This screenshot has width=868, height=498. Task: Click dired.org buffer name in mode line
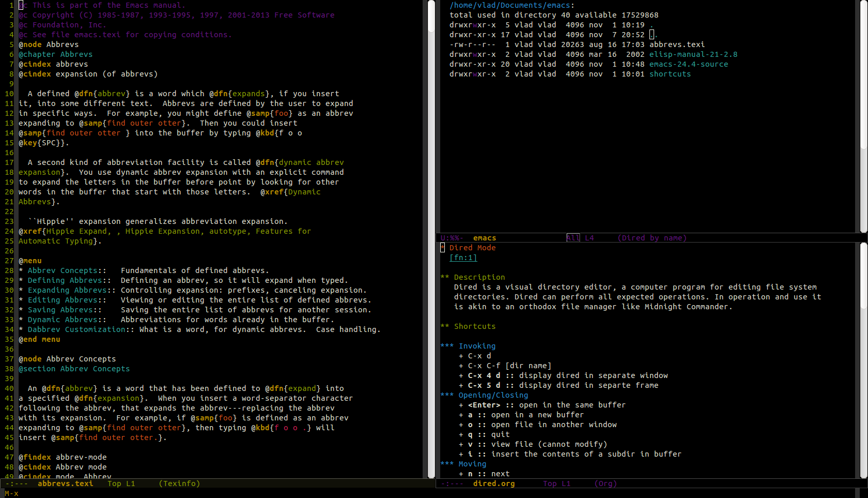coord(494,484)
